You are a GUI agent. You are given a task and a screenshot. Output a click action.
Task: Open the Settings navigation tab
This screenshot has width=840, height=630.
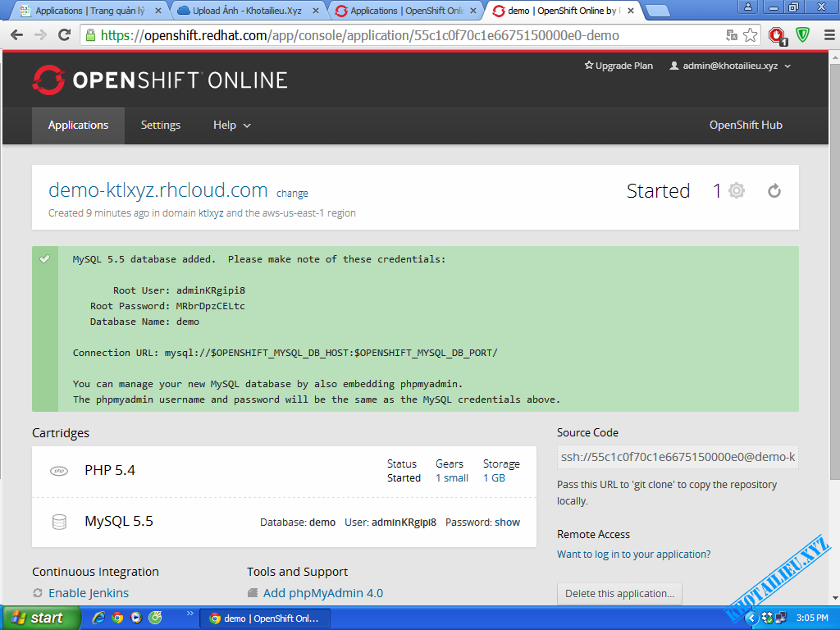tap(161, 126)
